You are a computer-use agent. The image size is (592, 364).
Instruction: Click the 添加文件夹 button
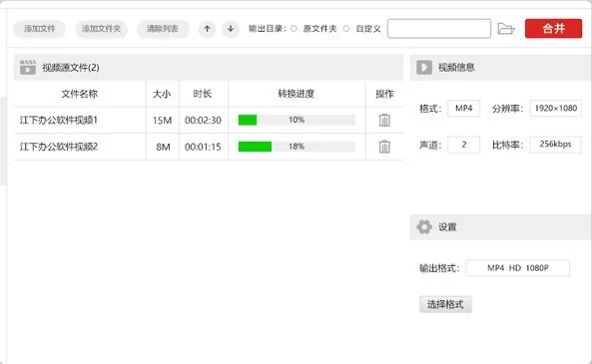pyautogui.click(x=101, y=29)
